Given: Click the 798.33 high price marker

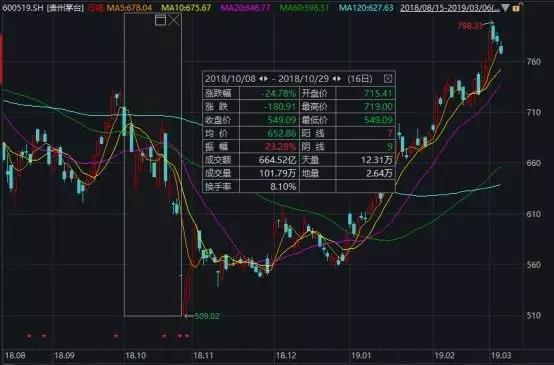Looking at the screenshot, I should [470, 26].
